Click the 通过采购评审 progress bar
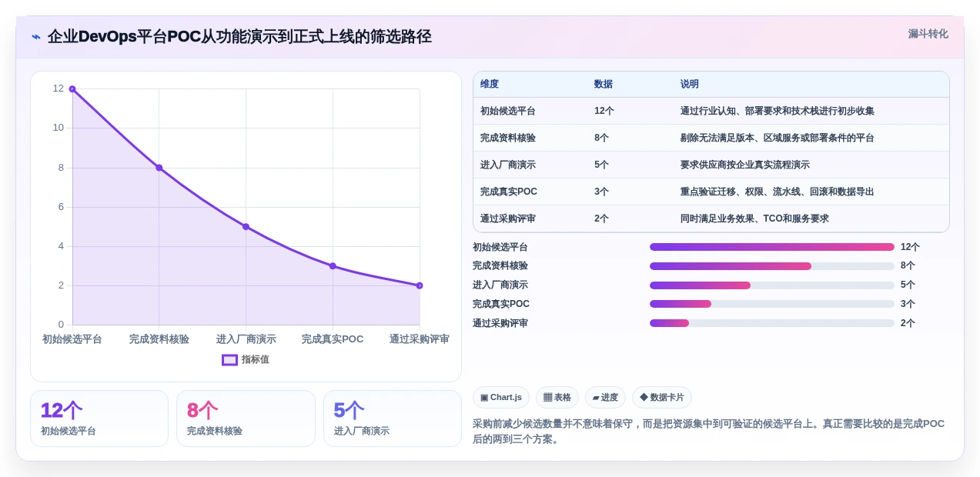 tap(772, 323)
